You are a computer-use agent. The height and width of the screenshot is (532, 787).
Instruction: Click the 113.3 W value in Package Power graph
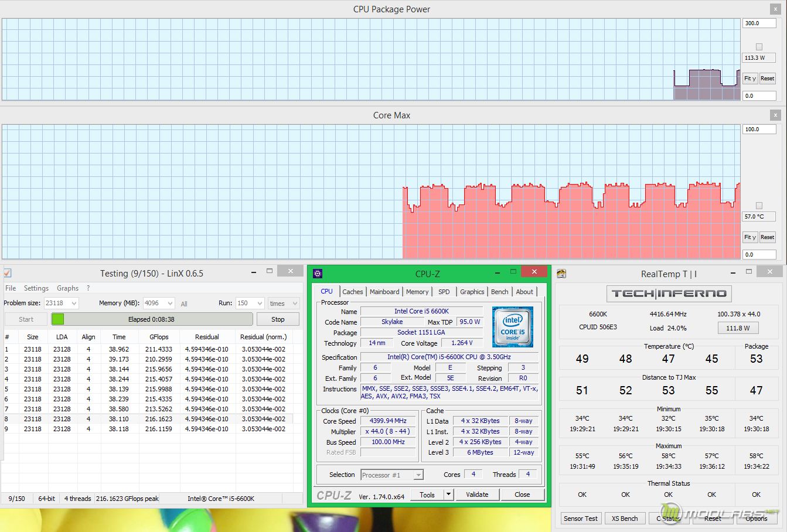point(759,58)
